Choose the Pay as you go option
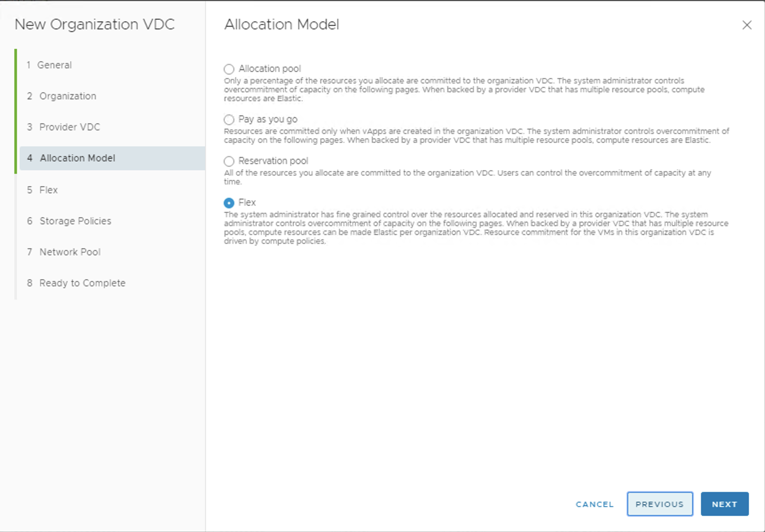Viewport: 765px width, 532px height. pos(229,120)
